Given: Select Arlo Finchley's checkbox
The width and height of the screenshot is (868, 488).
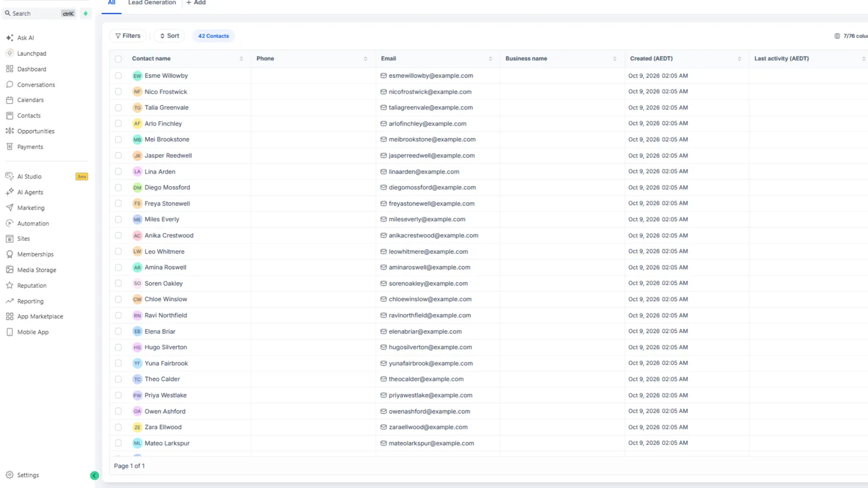Looking at the screenshot, I should click(118, 124).
